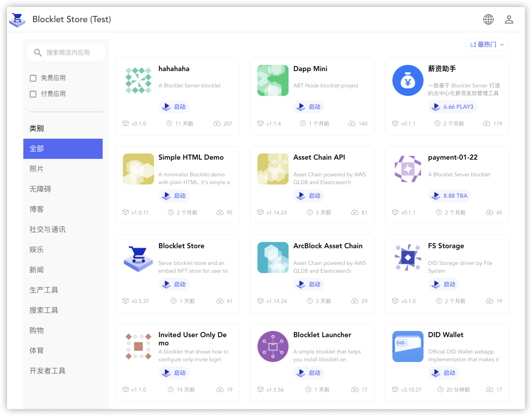Focus the 搜索商店内应用 search field
The image size is (532, 416).
pos(71,53)
